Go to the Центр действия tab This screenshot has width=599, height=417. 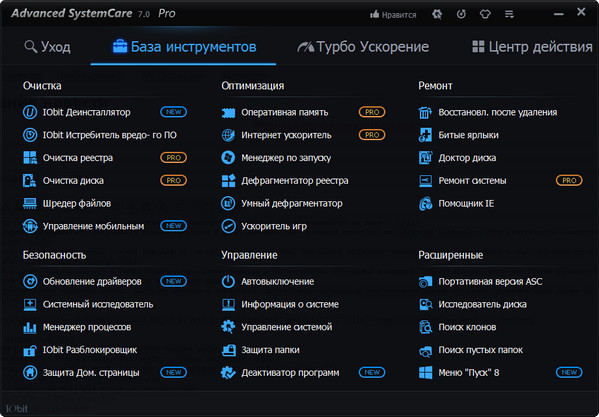point(532,47)
